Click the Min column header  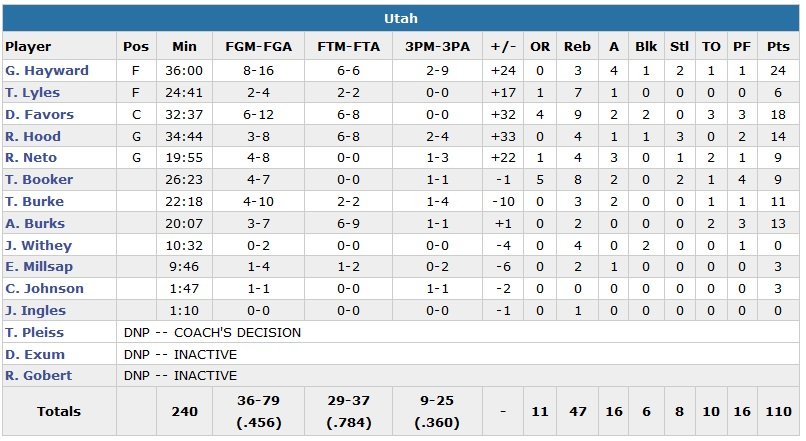click(185, 47)
